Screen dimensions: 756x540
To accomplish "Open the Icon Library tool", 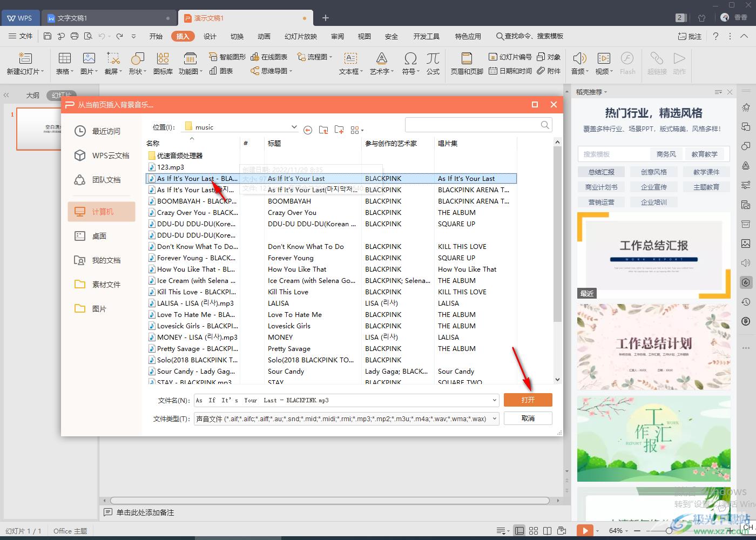I will [x=163, y=58].
